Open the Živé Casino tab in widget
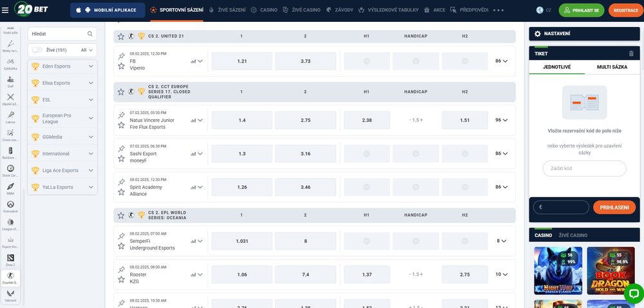 (x=573, y=235)
